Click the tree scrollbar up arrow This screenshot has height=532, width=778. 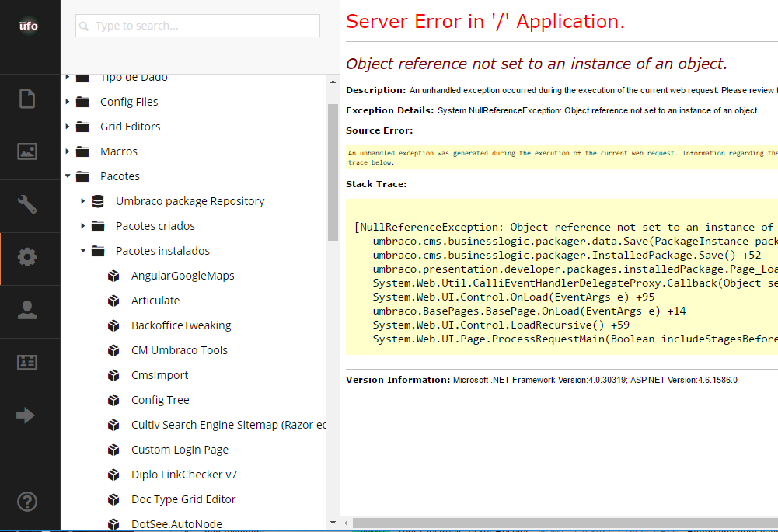[333, 82]
